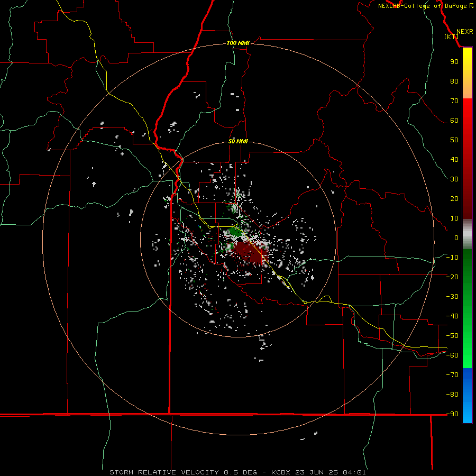Click the 70 value on velocity scale

pyautogui.click(x=454, y=101)
